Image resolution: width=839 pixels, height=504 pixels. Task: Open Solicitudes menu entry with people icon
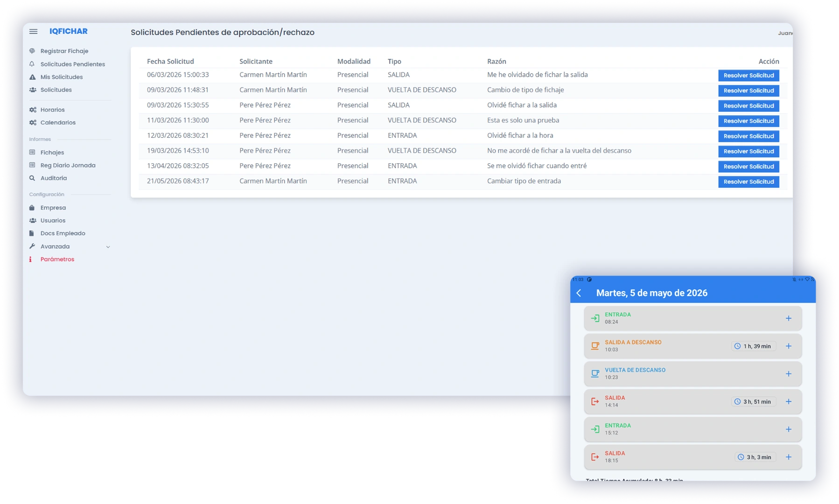click(x=56, y=90)
